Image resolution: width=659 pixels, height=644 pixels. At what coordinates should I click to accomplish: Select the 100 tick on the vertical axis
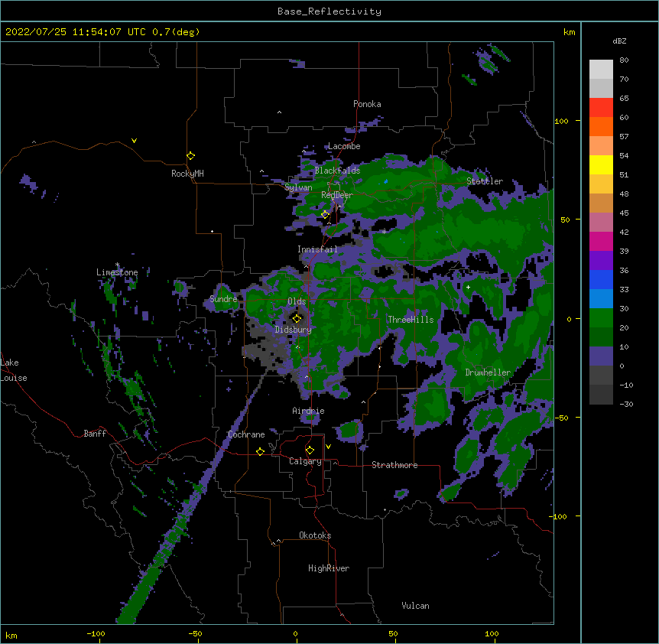coord(561,121)
